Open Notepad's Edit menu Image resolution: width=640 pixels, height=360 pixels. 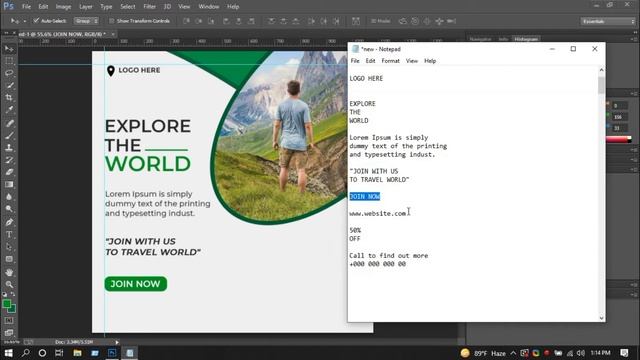[370, 61]
